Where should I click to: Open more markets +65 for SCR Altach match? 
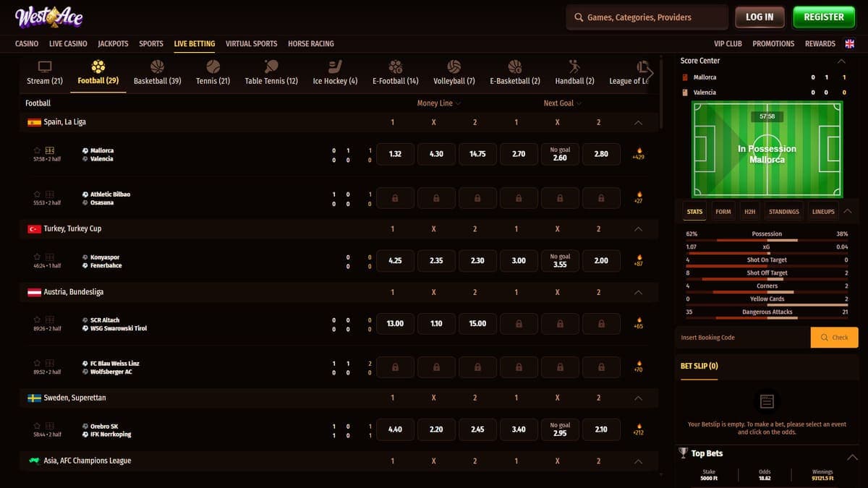click(x=638, y=323)
